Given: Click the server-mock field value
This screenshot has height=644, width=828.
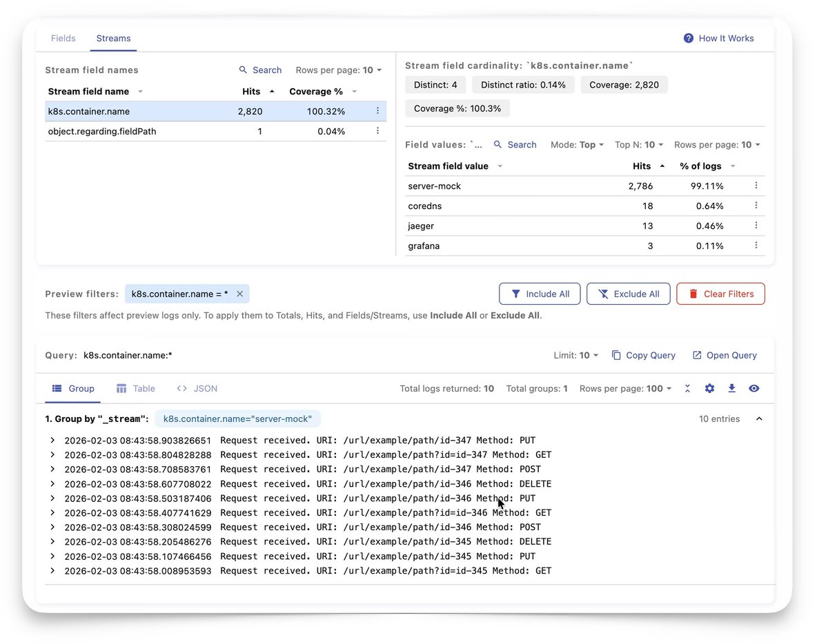Looking at the screenshot, I should [434, 185].
